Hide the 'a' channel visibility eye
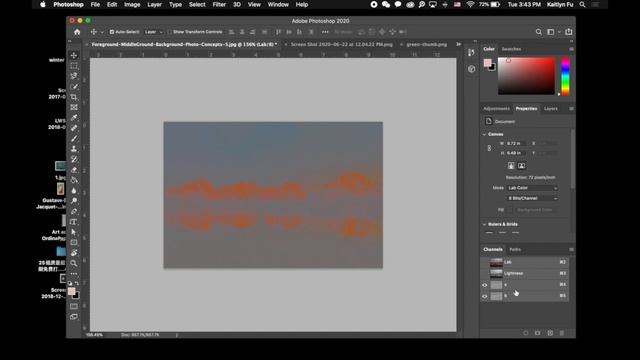 (485, 285)
